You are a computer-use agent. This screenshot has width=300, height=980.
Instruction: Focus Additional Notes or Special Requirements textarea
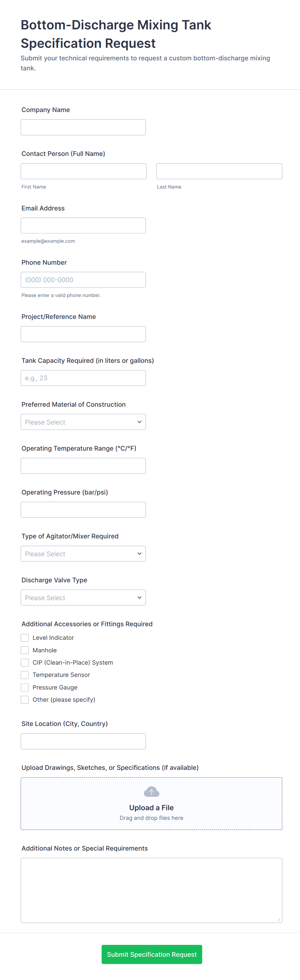point(151,890)
